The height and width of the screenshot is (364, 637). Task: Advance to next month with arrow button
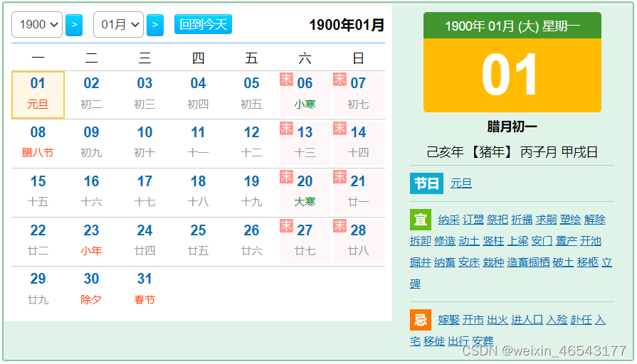(x=154, y=25)
